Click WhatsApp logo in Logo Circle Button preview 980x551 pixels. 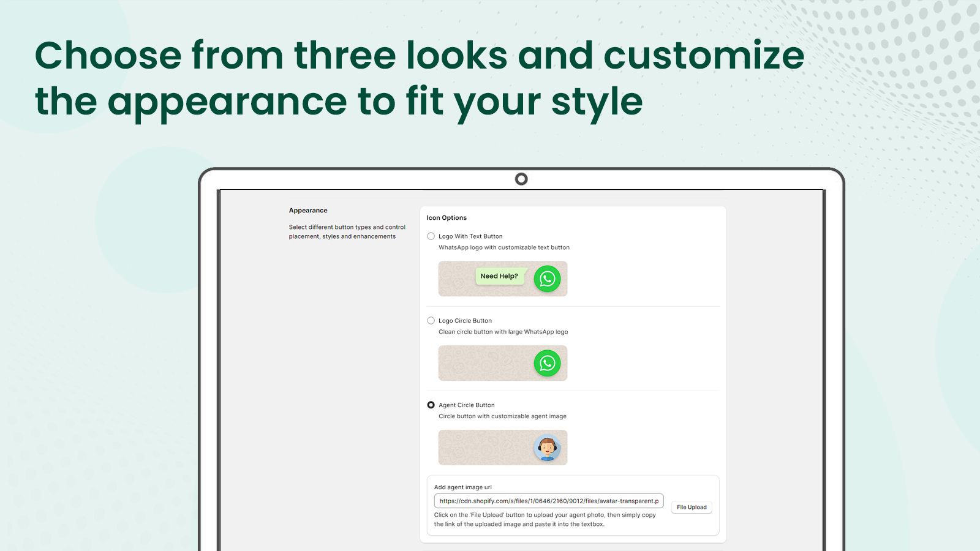tap(547, 364)
